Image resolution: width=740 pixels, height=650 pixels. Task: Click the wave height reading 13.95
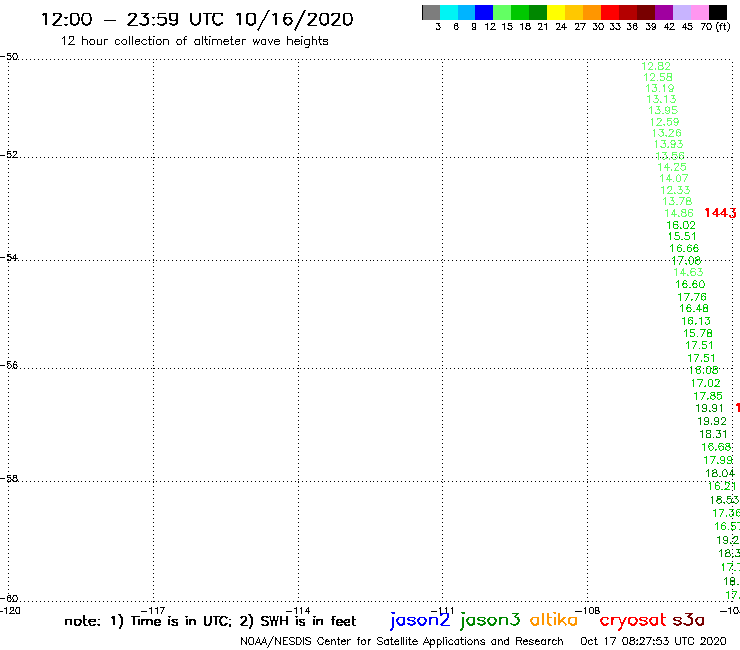[663, 110]
